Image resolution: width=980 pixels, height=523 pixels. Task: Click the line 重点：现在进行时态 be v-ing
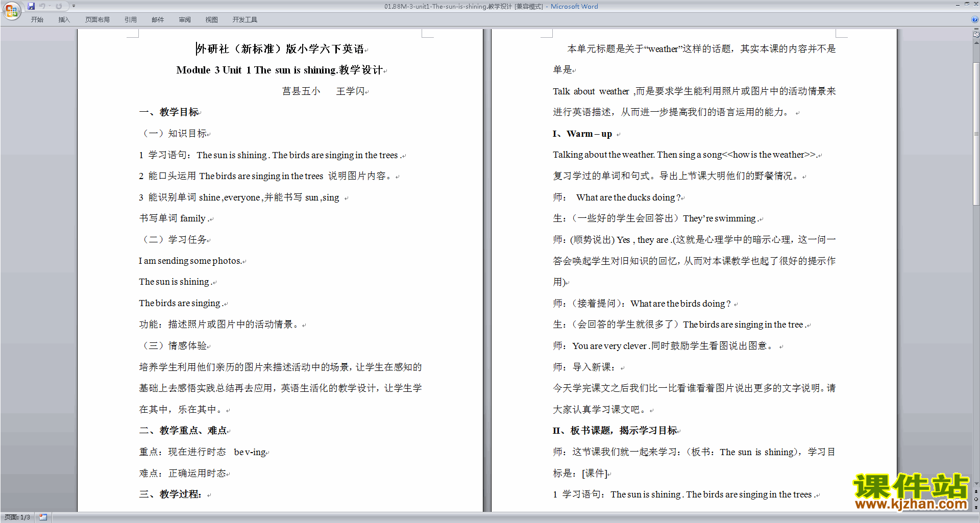point(204,452)
